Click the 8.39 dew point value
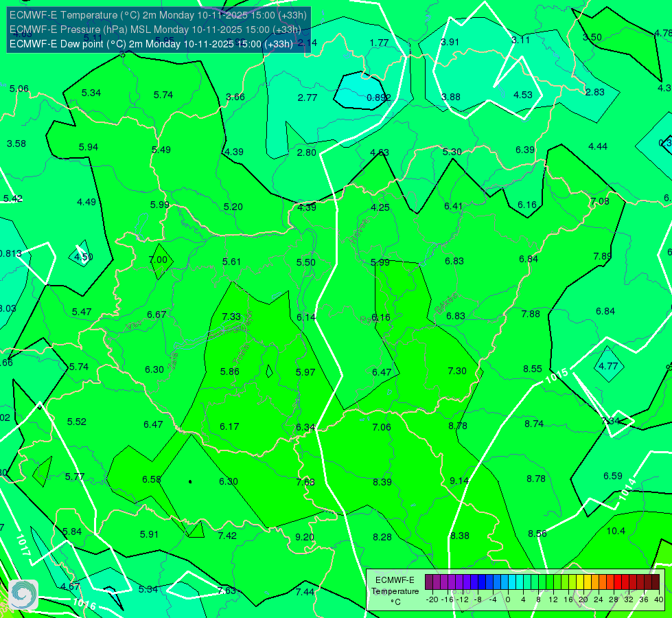This screenshot has width=672, height=618. point(382,482)
